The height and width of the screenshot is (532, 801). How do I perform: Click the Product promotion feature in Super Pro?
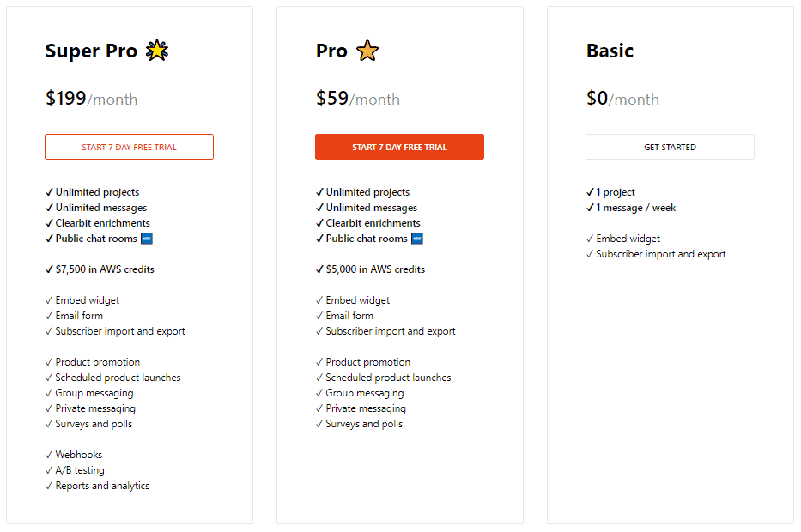(x=93, y=361)
